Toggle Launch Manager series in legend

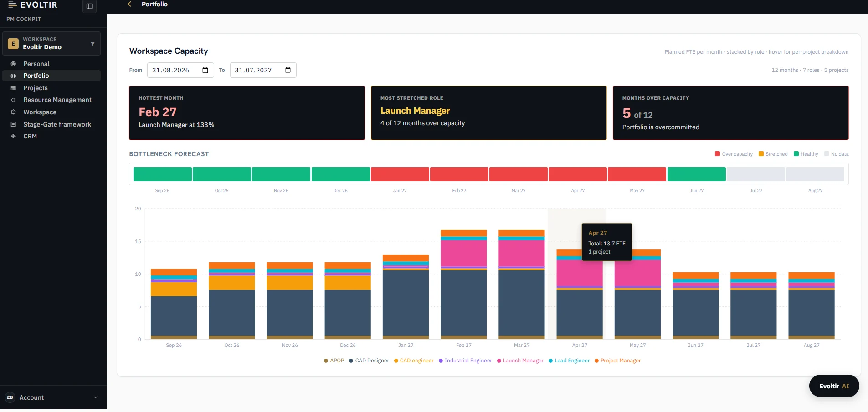click(520, 361)
